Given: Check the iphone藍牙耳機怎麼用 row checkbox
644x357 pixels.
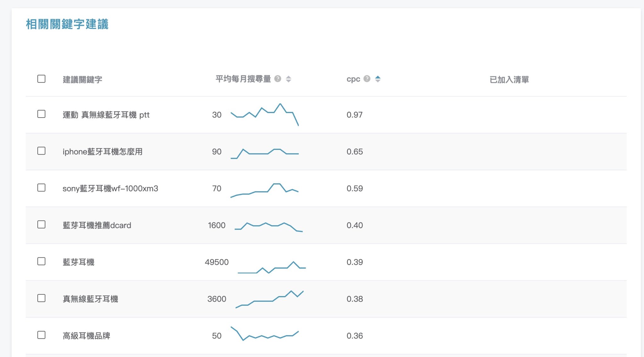Looking at the screenshot, I should [x=41, y=151].
